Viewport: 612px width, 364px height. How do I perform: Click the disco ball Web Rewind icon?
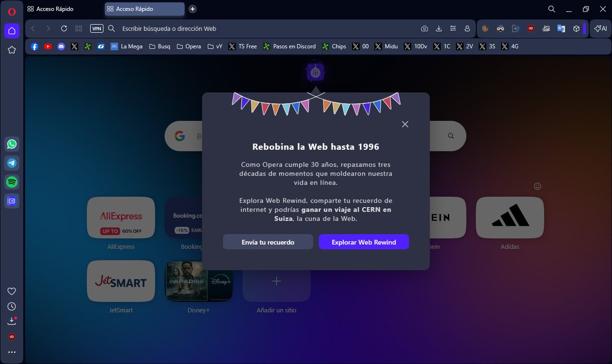(x=316, y=72)
